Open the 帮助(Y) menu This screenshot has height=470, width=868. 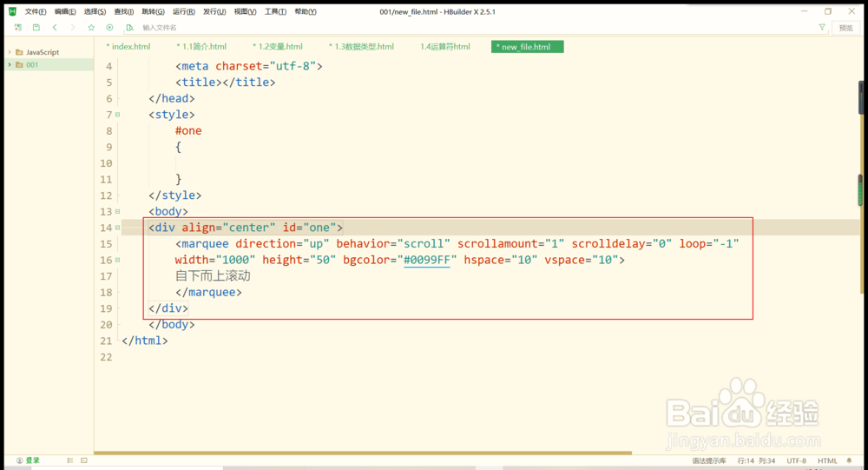[x=305, y=11]
